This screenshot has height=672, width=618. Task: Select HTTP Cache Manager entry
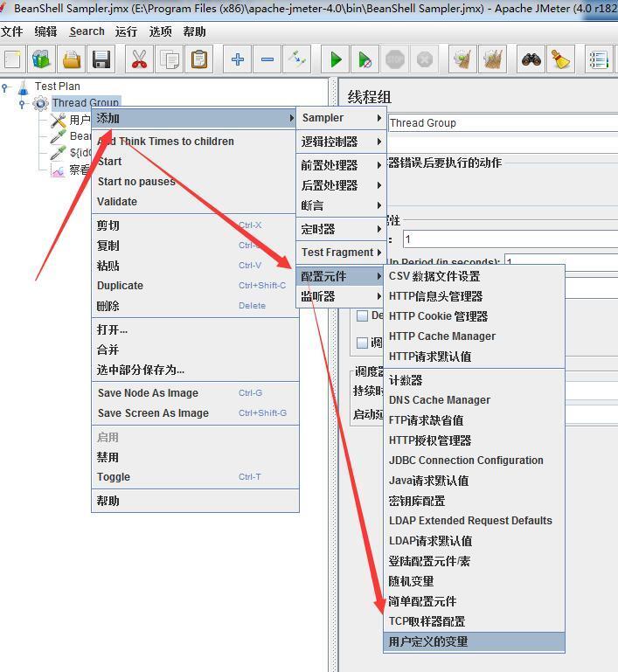pyautogui.click(x=474, y=336)
